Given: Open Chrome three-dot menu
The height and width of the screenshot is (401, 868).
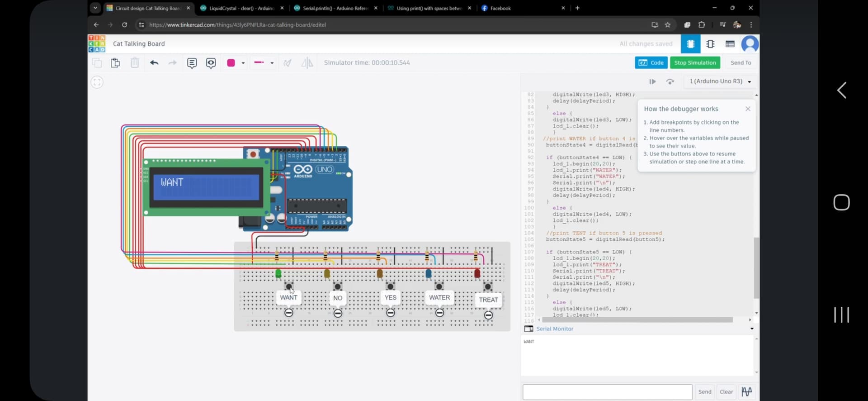Looking at the screenshot, I should click(751, 25).
